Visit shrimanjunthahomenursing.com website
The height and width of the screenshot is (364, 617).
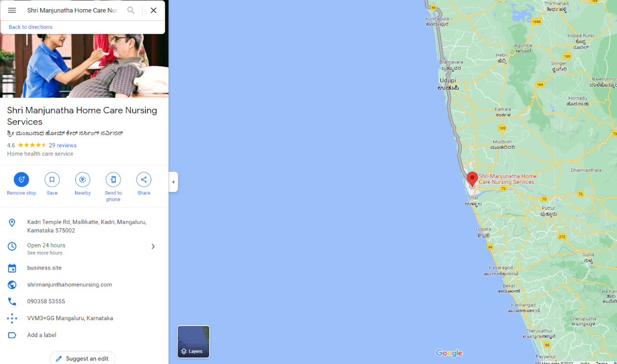point(69,285)
